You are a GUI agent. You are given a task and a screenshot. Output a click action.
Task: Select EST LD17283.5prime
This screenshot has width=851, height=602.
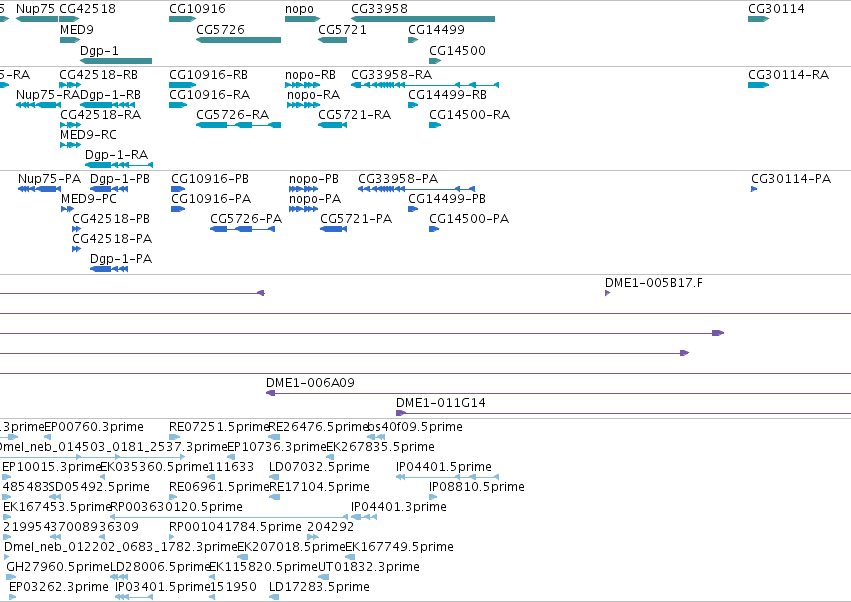pos(319,587)
